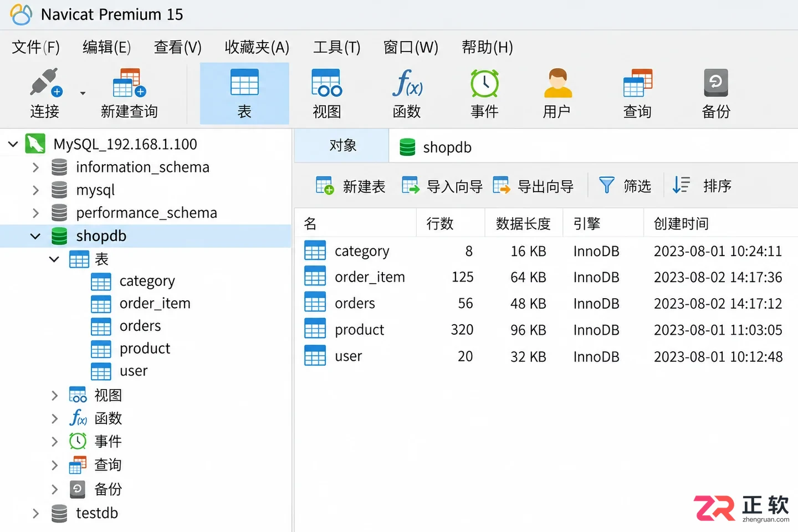
Task: Collapse the shopdb database node
Action: (35, 237)
